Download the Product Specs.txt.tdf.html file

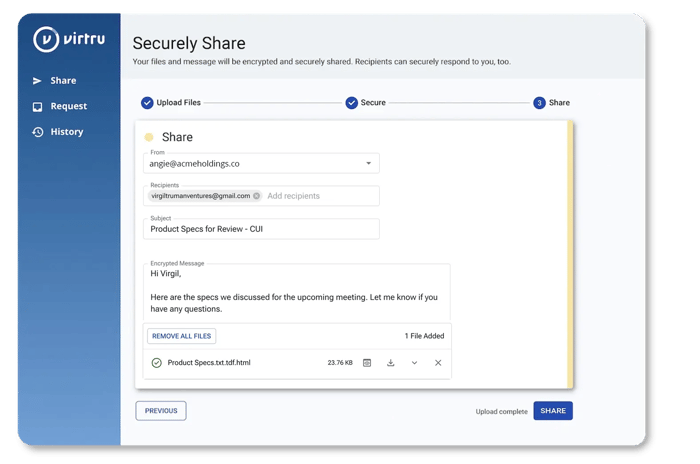click(x=391, y=363)
